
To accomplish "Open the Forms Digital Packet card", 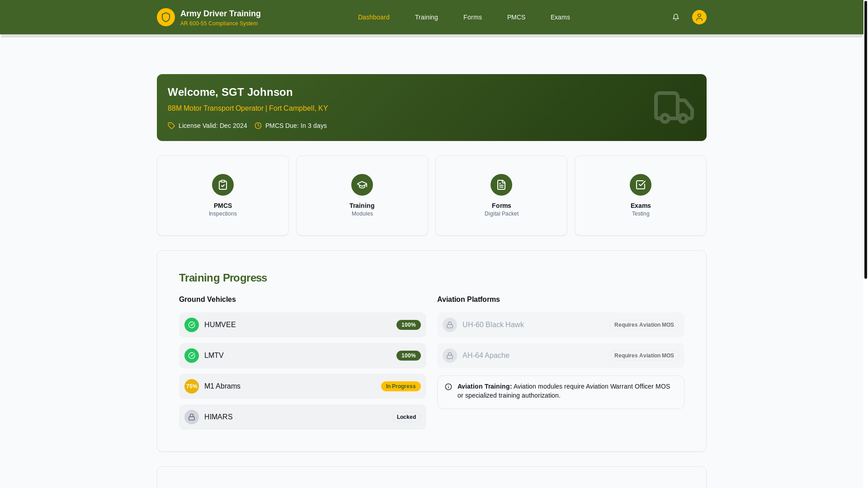I will 501,196.
